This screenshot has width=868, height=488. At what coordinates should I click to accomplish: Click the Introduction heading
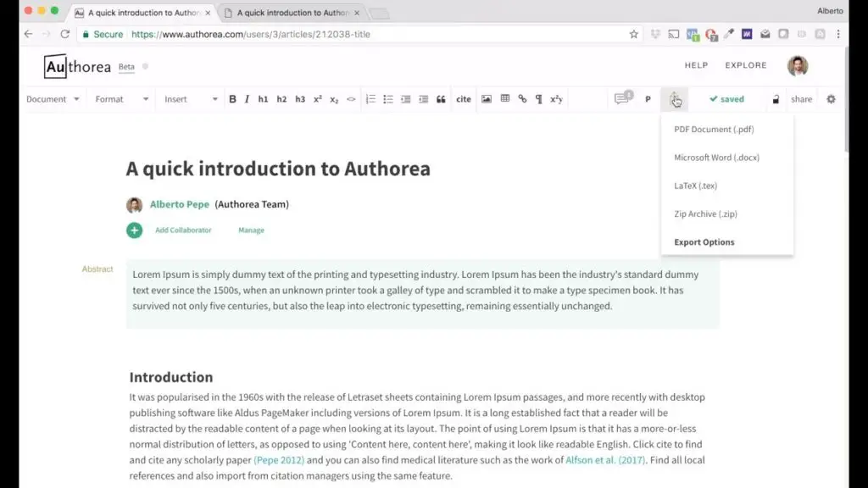tap(171, 377)
